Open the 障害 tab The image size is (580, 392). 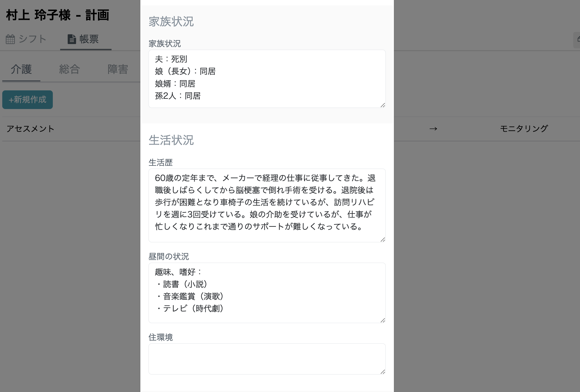click(x=118, y=69)
